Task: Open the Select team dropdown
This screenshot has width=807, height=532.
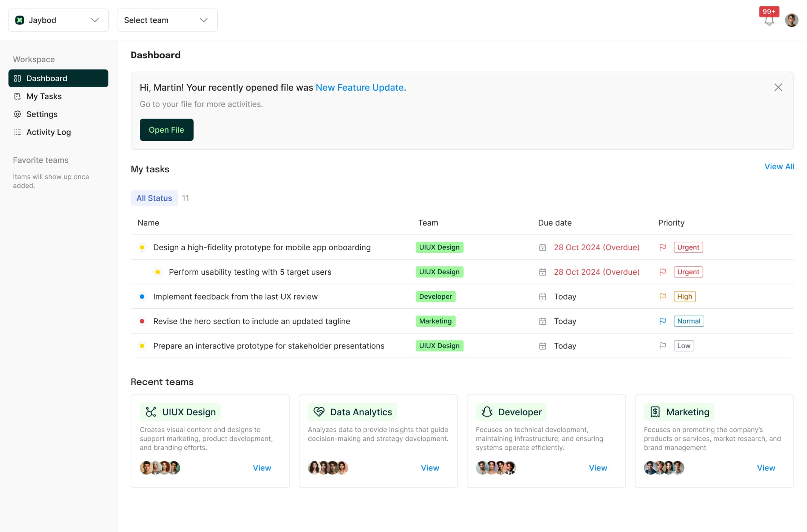Action: click(204, 20)
